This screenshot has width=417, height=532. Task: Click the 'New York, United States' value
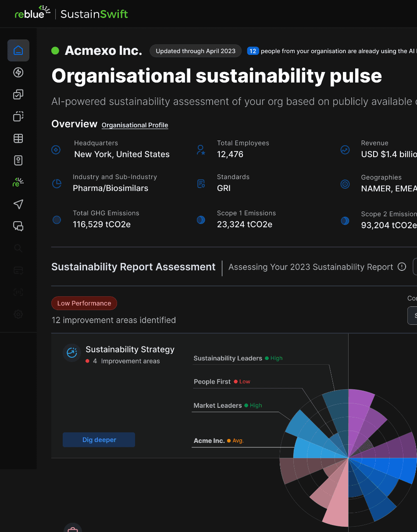click(x=122, y=155)
